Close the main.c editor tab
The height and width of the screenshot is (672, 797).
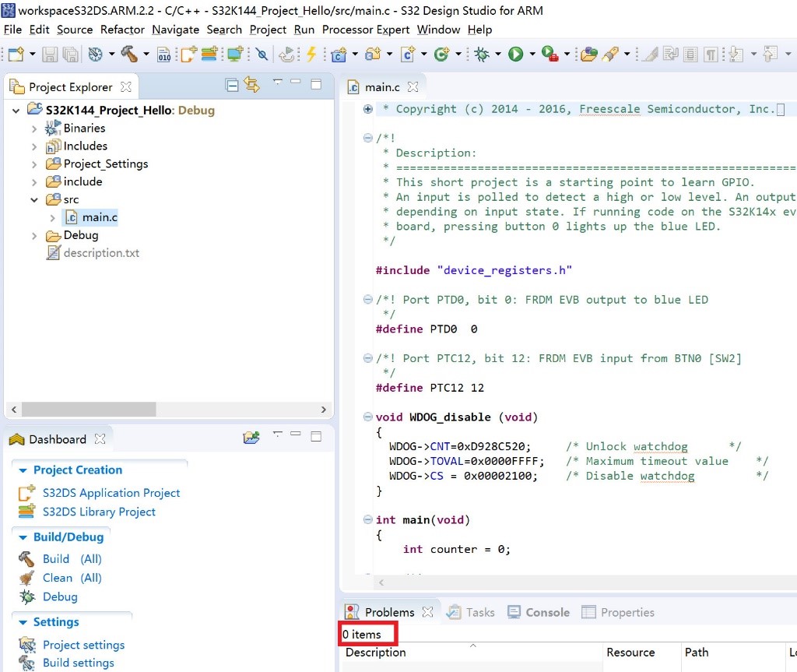(413, 87)
